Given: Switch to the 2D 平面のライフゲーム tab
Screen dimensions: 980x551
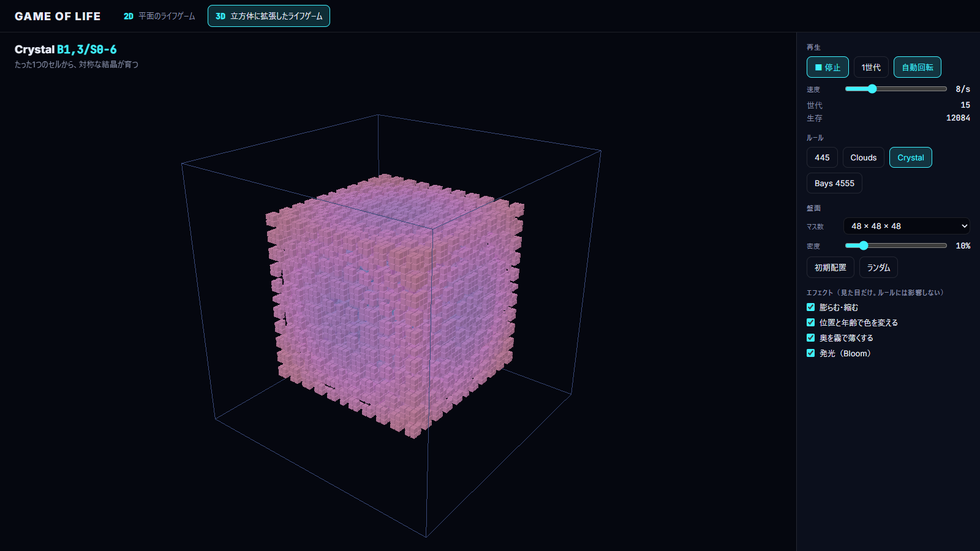Looking at the screenshot, I should coord(159,16).
